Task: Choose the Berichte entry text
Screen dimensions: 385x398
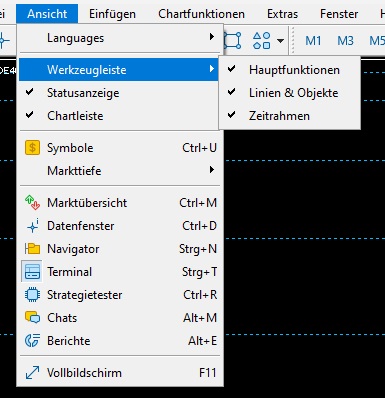Action: click(x=69, y=341)
